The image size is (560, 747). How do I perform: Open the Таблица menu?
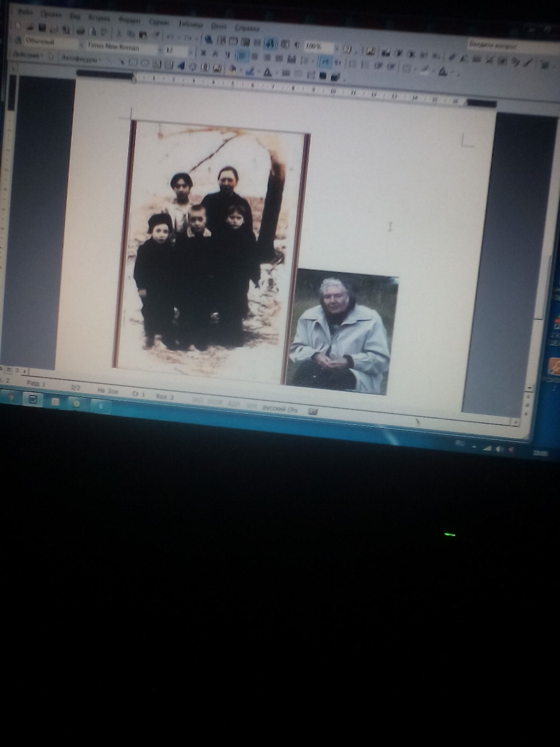(190, 24)
